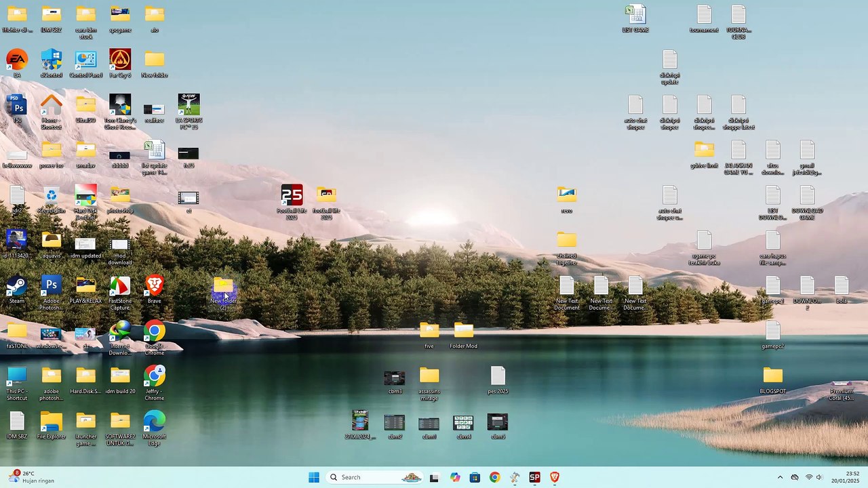Launch Tom Clancy's Ghost Recon shortcut
Viewport: 868px width, 488px height.
point(120,105)
